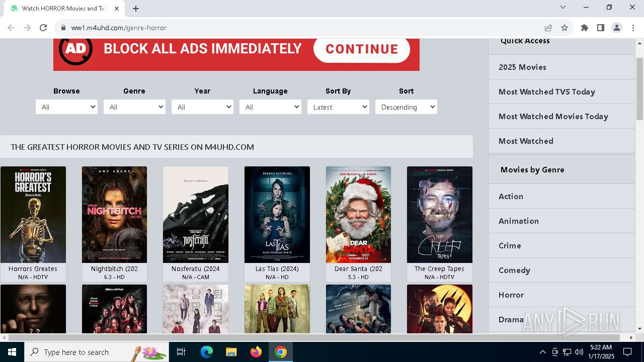Open the network status tray icon
The height and width of the screenshot is (362, 644).
point(567,352)
